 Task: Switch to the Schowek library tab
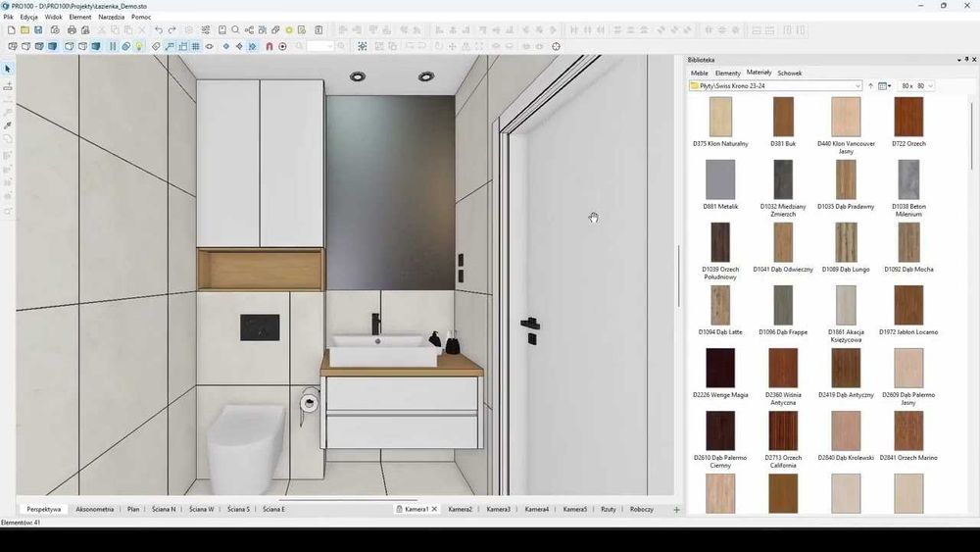789,74
